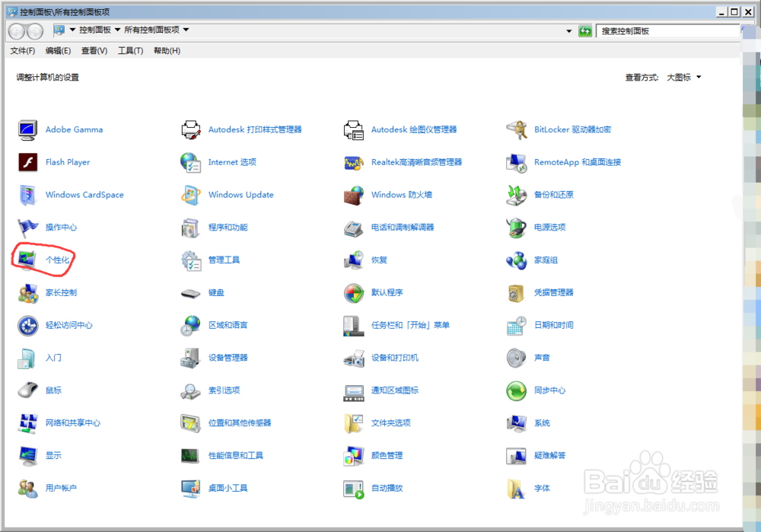The width and height of the screenshot is (761, 532).
Task: Click the 显示 monitor icon
Action: point(27,456)
